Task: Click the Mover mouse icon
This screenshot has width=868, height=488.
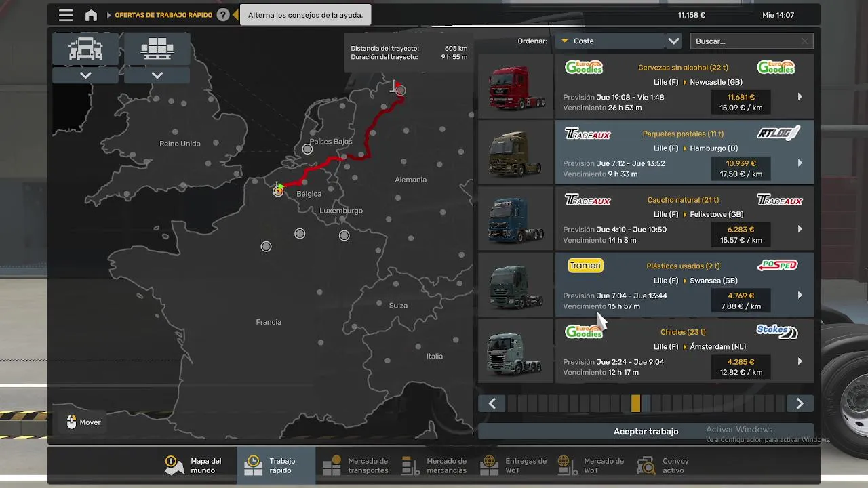Action: [x=71, y=422]
